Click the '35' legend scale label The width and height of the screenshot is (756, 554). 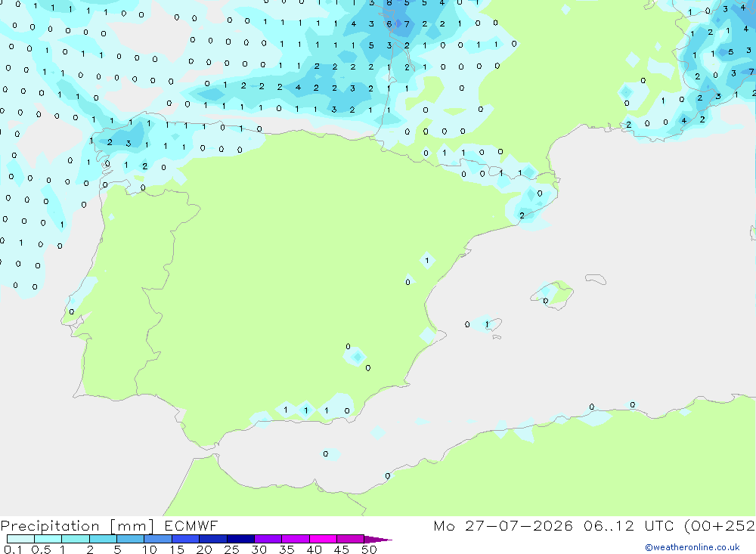(287, 549)
